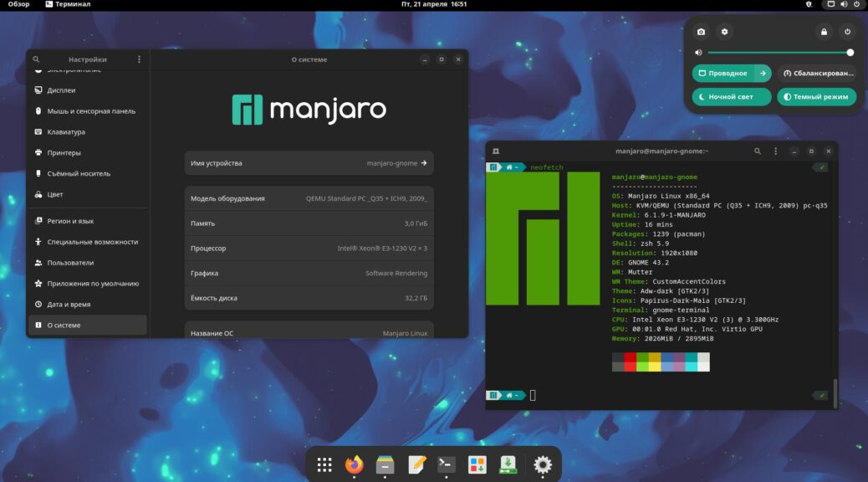This screenshot has width=868, height=482.
Task: Open the Сбалансированный power mode menu
Action: point(816,74)
